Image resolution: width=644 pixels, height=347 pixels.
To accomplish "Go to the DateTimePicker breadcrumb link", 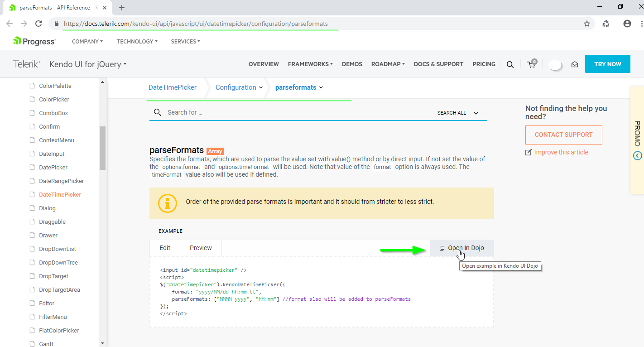I will click(x=173, y=87).
